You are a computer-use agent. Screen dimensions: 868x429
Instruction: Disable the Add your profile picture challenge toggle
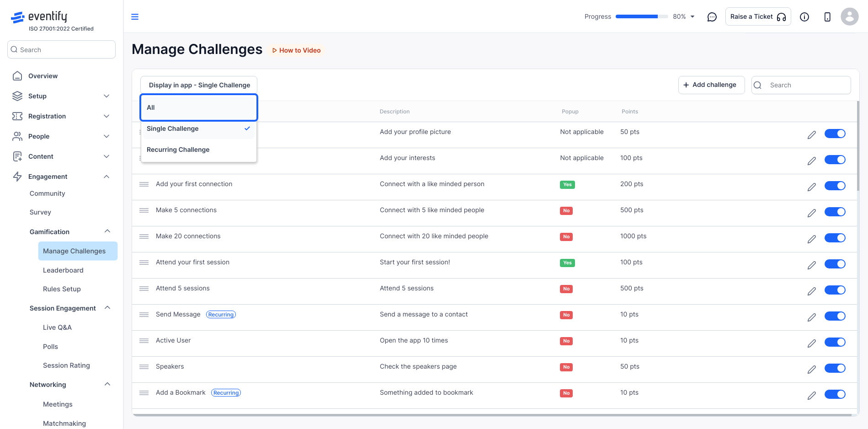point(835,134)
